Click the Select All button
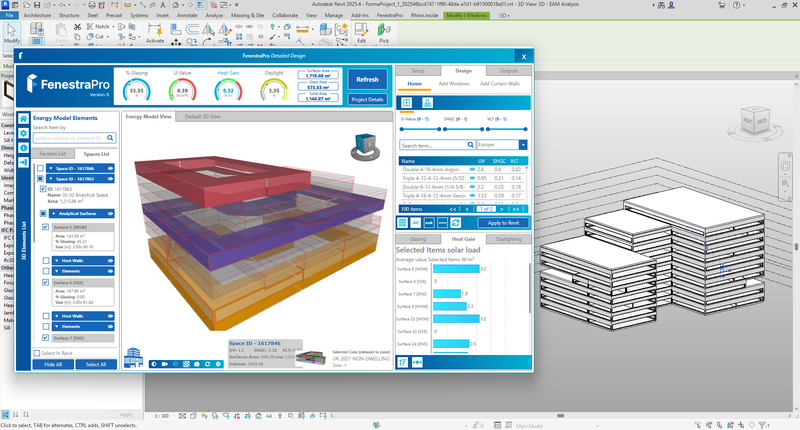Screen dimensions: 800x430 [96, 364]
